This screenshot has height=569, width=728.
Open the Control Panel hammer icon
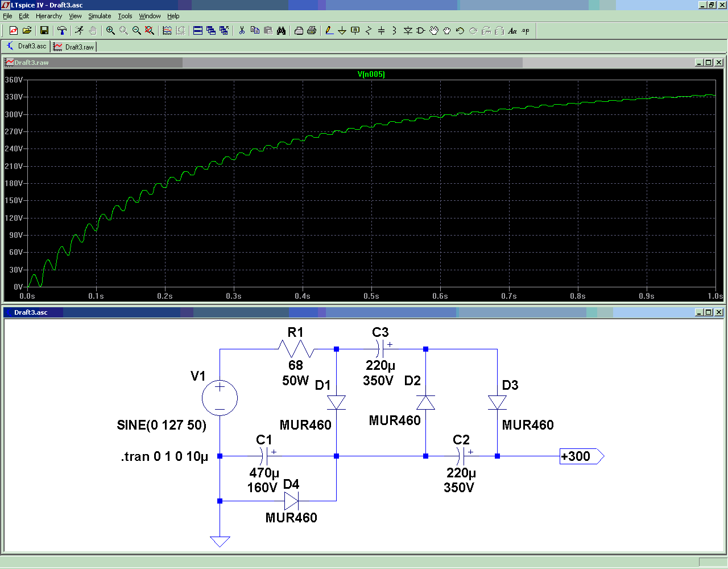tap(62, 31)
